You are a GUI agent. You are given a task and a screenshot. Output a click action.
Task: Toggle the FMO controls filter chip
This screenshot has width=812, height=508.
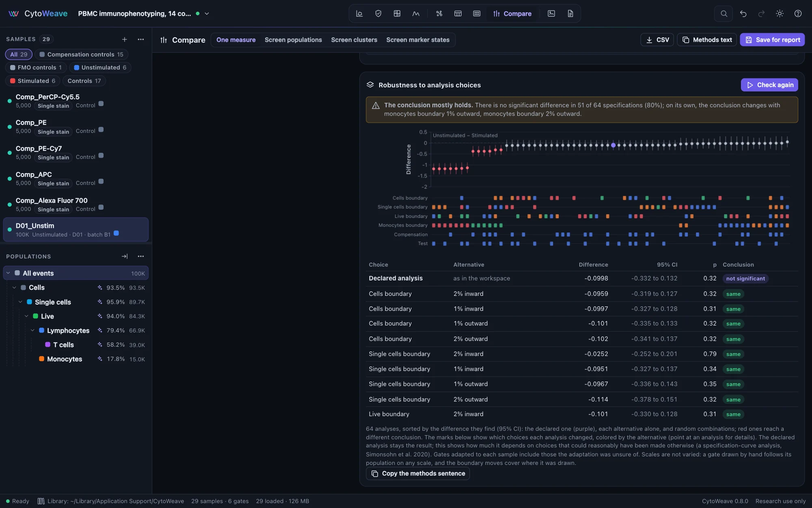[x=36, y=67]
